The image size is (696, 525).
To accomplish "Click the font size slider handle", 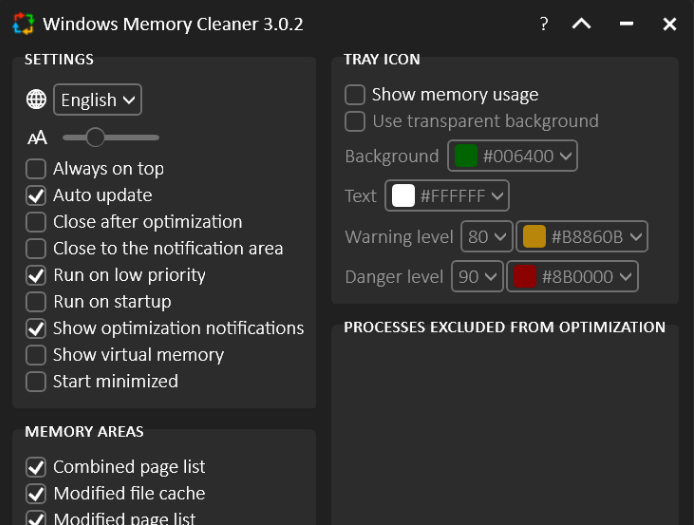I will [x=95, y=137].
